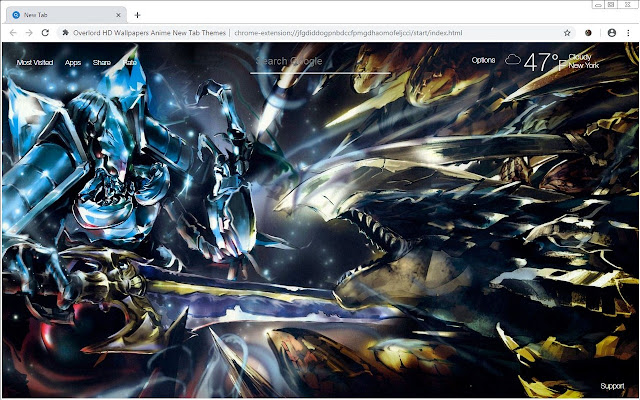This screenshot has width=640, height=400.
Task: Open the Most Visited menu
Action: (35, 62)
